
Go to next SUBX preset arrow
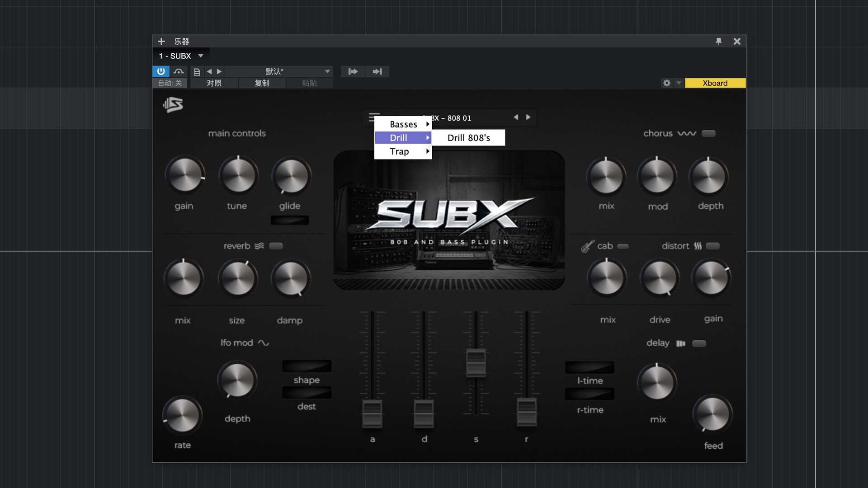pyautogui.click(x=528, y=117)
